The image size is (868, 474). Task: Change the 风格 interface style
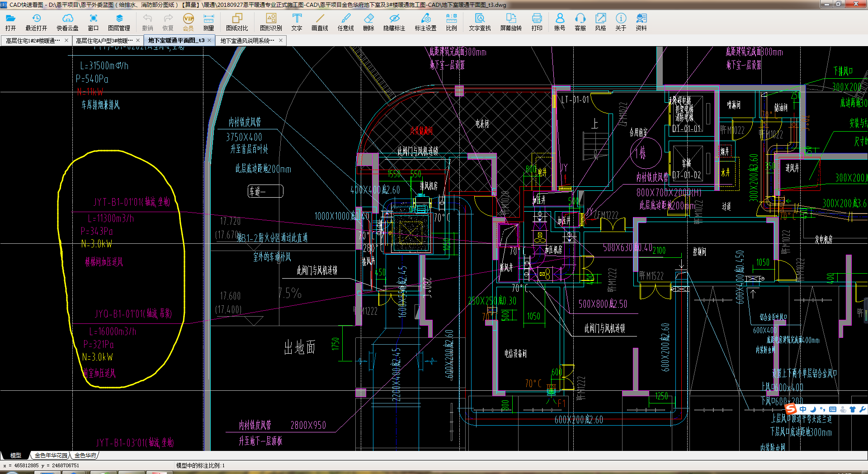600,22
